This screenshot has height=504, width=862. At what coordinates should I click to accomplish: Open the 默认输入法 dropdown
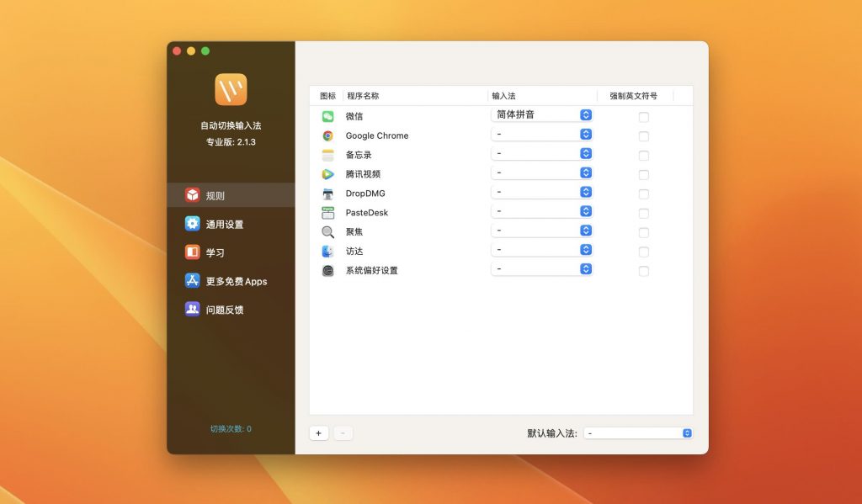[637, 432]
